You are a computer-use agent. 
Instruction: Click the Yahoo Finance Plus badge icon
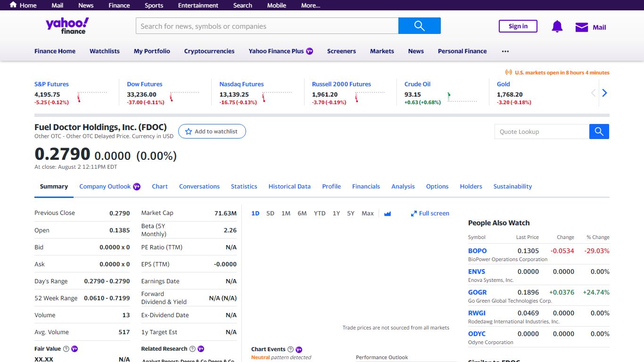[x=309, y=51]
